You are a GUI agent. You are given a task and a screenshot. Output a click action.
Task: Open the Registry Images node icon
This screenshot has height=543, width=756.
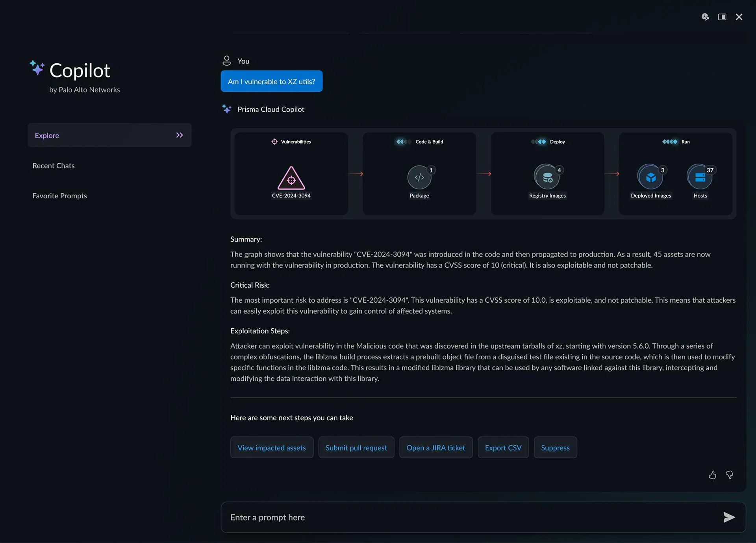click(x=547, y=177)
